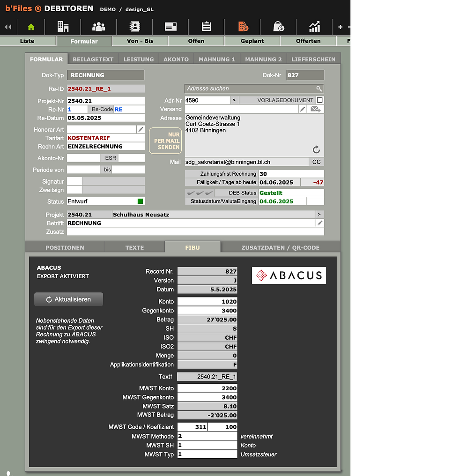Open address 4590 with arrow button
Image resolution: width=459 pixels, height=476 pixels.
click(x=234, y=100)
